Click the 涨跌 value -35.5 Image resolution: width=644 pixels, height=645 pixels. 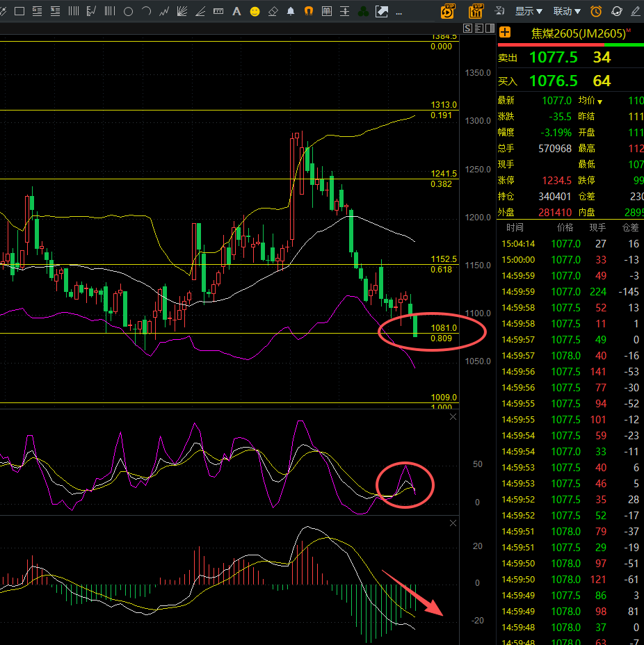560,117
